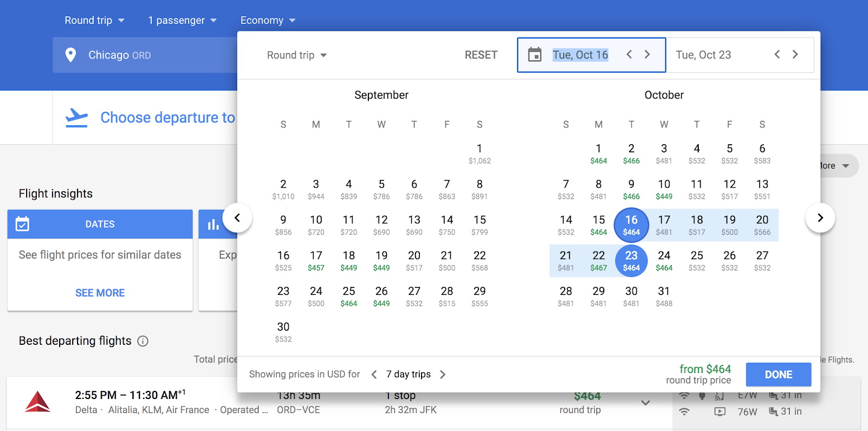Pick September 30 at $532
The image size is (868, 431).
coord(283,332)
